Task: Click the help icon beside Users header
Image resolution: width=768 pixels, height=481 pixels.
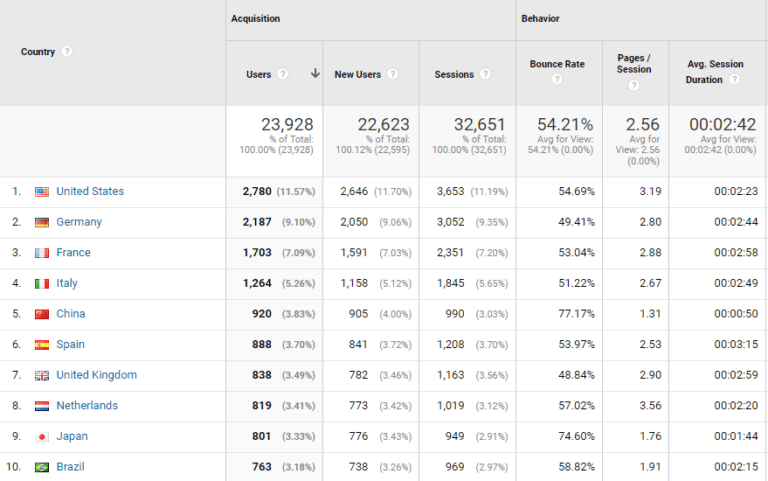Action: pyautogui.click(x=283, y=74)
